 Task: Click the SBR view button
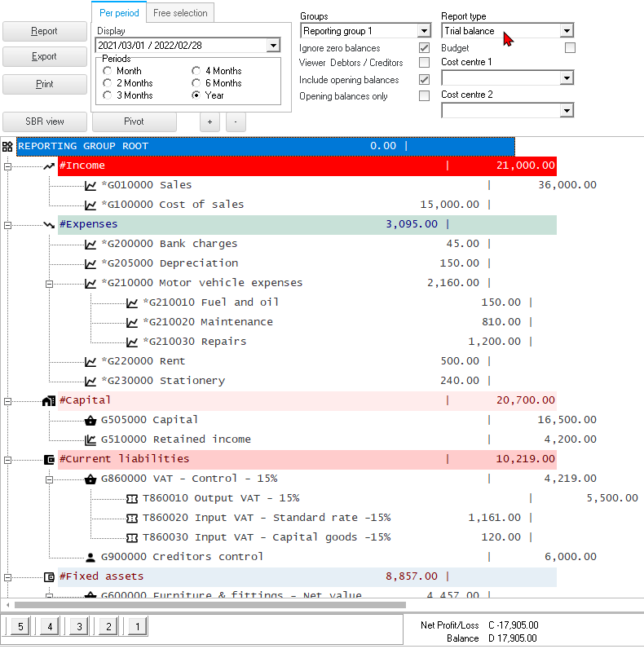pos(45,121)
